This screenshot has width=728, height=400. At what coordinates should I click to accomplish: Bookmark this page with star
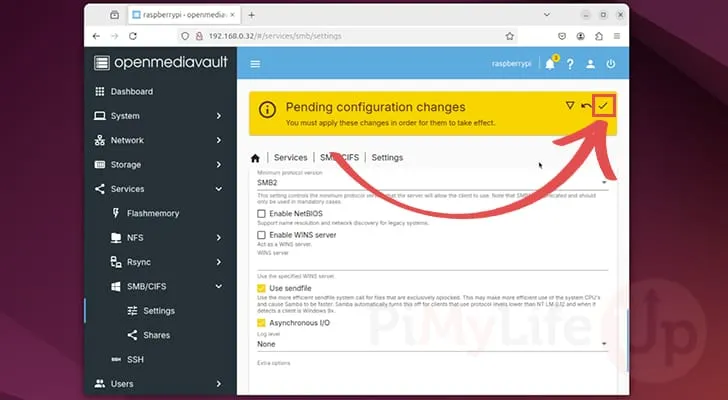(x=510, y=36)
